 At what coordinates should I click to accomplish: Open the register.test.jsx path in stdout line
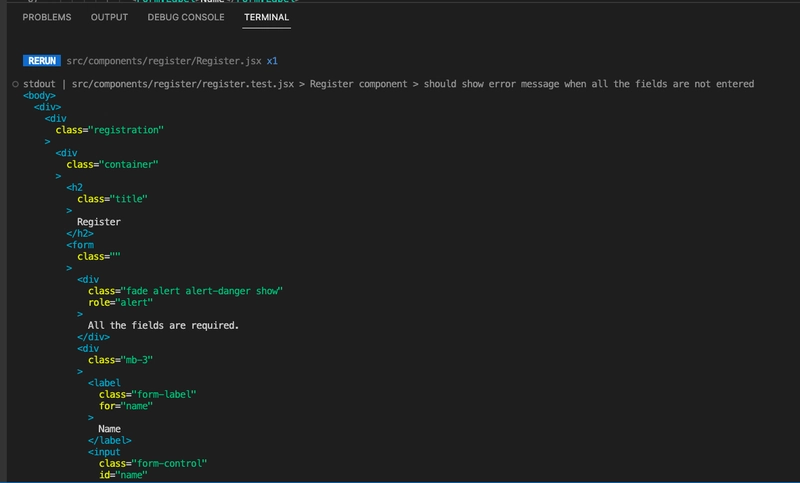pyautogui.click(x=183, y=84)
